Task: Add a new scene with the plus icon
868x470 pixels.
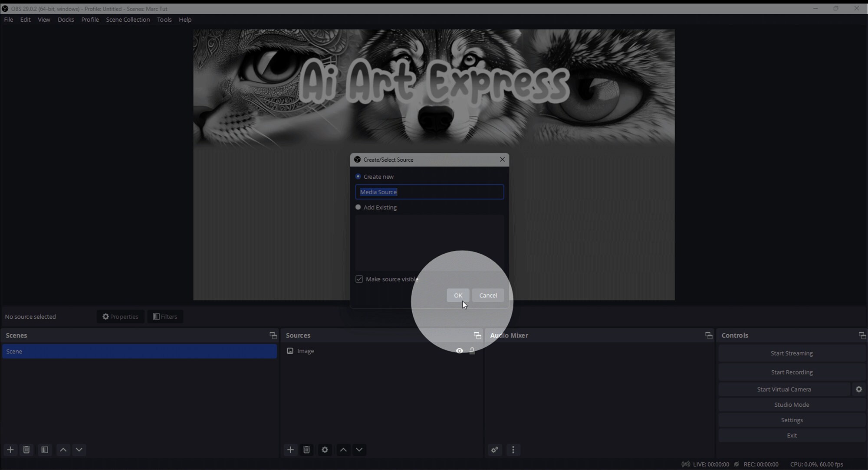Action: pos(10,450)
